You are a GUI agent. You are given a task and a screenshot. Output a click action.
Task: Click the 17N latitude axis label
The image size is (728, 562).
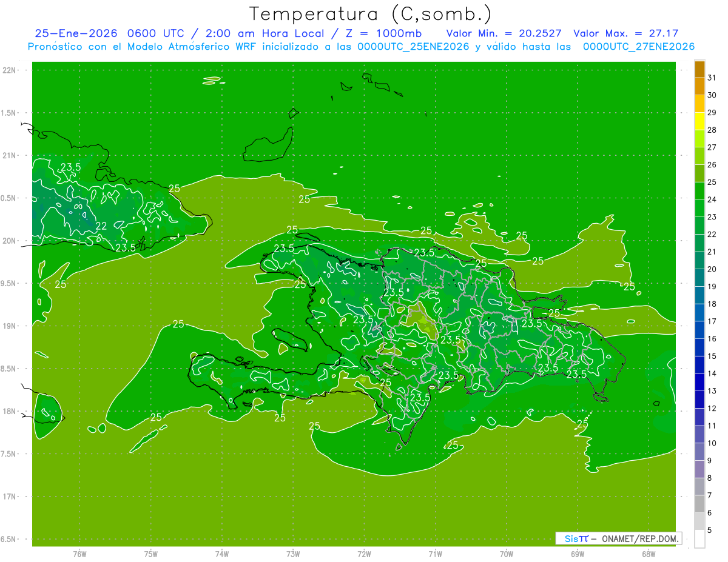click(10, 497)
